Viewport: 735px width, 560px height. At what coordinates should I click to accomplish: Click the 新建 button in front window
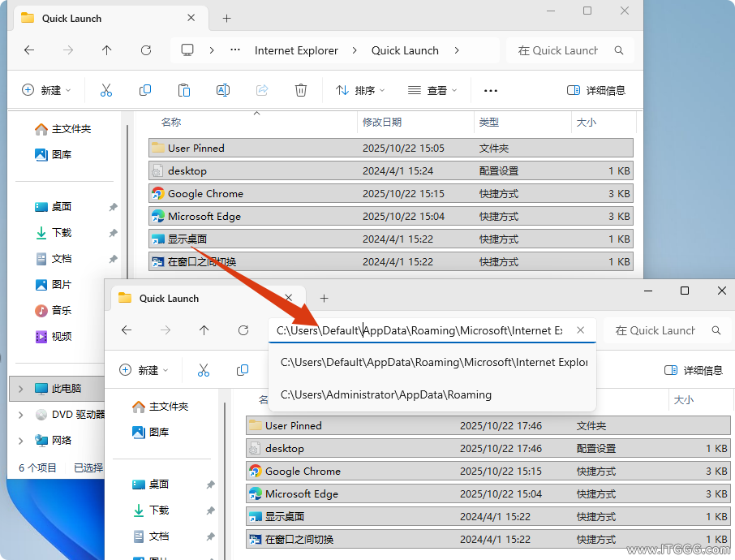coord(144,370)
